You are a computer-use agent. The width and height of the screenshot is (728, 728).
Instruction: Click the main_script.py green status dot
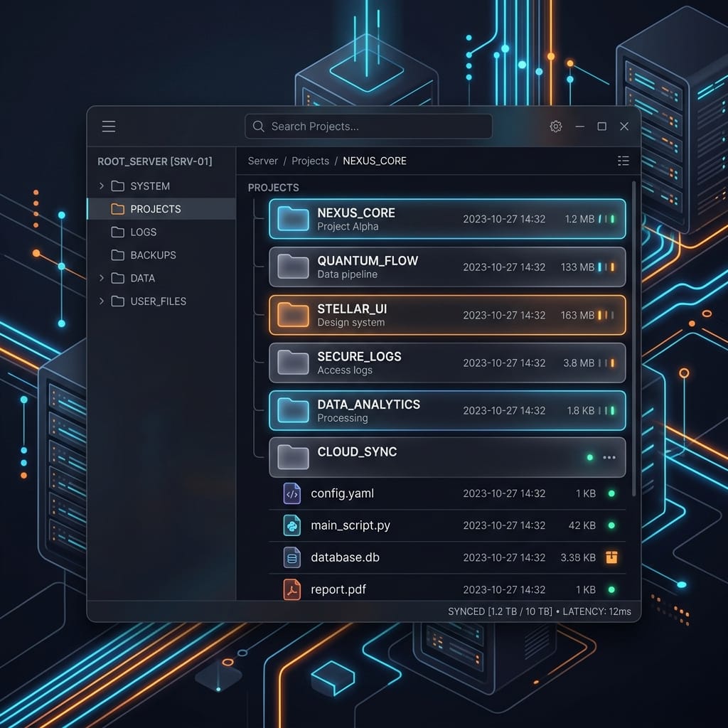click(611, 525)
